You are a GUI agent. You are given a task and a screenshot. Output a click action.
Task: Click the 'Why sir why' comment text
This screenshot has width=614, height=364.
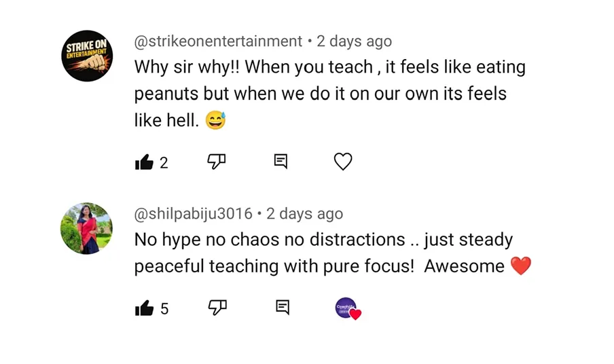pos(329,92)
